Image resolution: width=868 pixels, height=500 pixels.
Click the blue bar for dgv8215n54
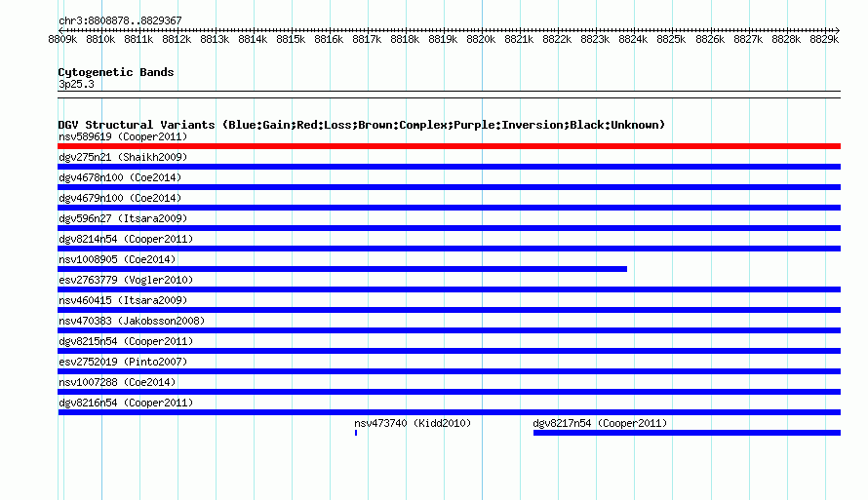click(449, 351)
